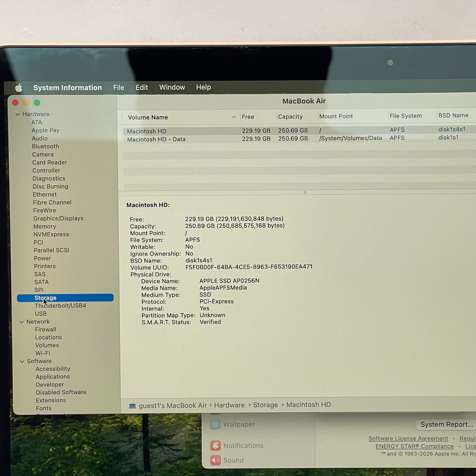Image resolution: width=476 pixels, height=476 pixels.
Task: Select PCI in the sidebar
Action: click(x=38, y=242)
